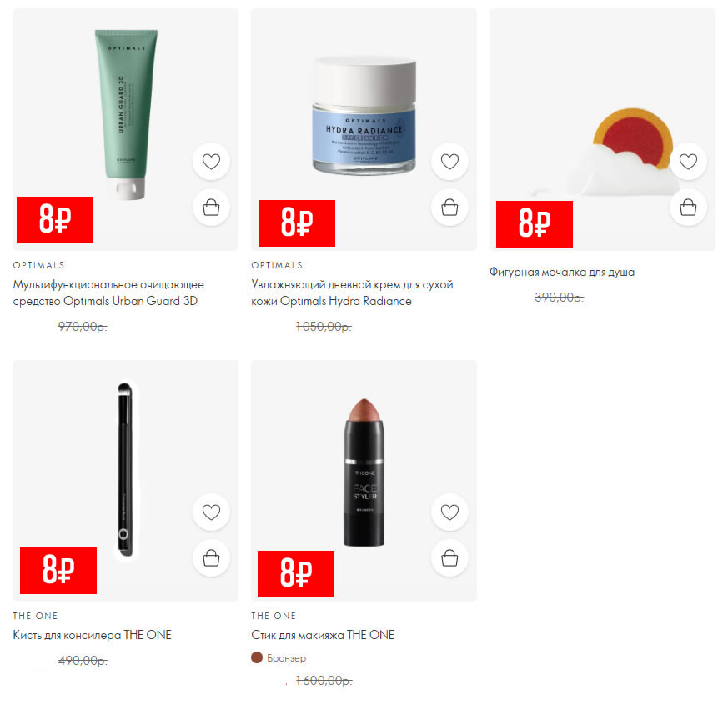Screen dimensions: 728x710
Task: Add Face Styler makeup stick to bag
Action: click(x=449, y=558)
